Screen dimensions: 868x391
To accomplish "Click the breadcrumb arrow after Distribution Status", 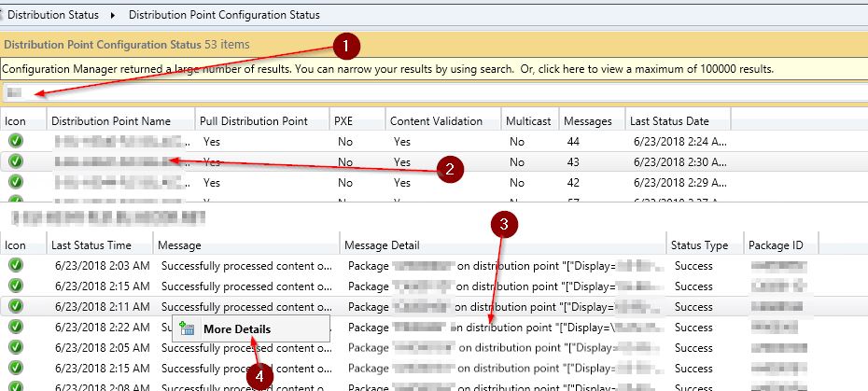I will pos(113,16).
